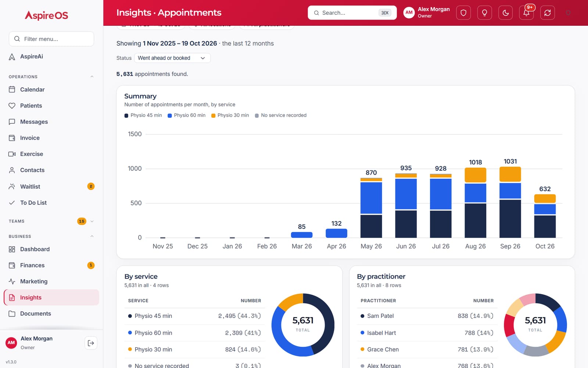Image resolution: width=588 pixels, height=368 pixels.
Task: Open AspireAi from the sidebar
Action: click(x=51, y=57)
